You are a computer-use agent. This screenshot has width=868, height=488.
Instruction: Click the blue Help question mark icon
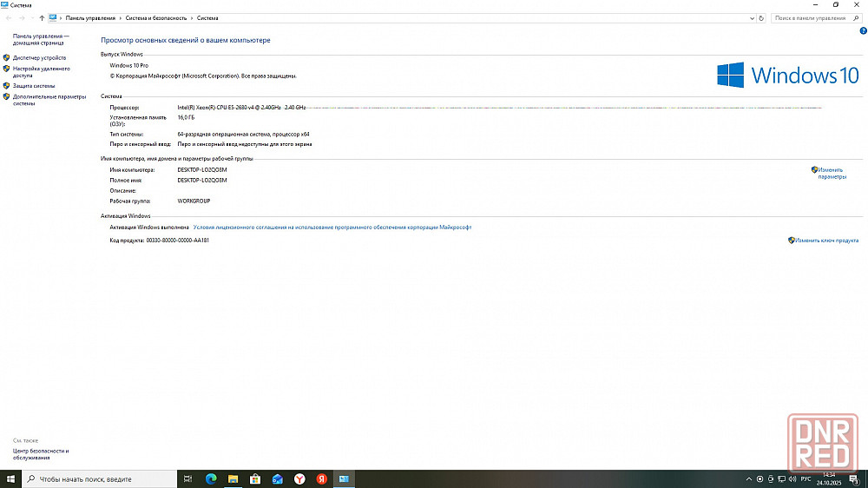coord(863,30)
